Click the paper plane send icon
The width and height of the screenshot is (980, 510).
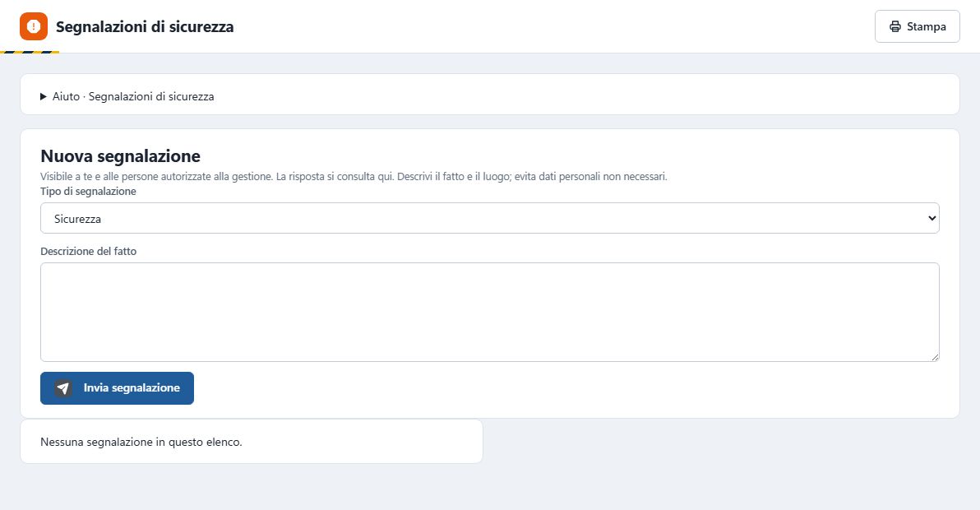pyautogui.click(x=62, y=388)
